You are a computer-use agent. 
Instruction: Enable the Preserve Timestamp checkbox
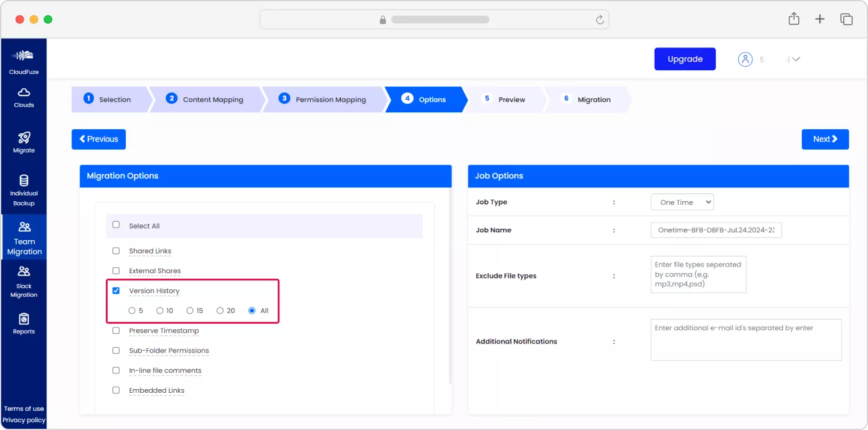(x=116, y=330)
